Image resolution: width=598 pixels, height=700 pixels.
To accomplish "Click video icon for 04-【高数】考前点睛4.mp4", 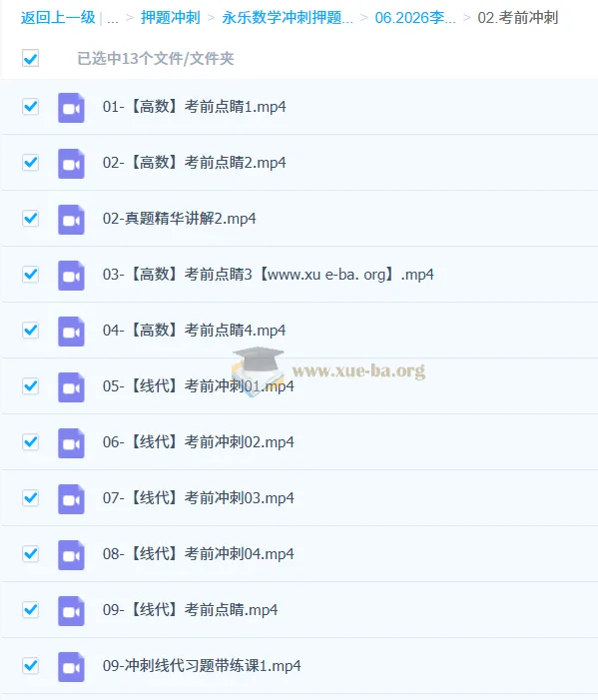I will pos(71,332).
